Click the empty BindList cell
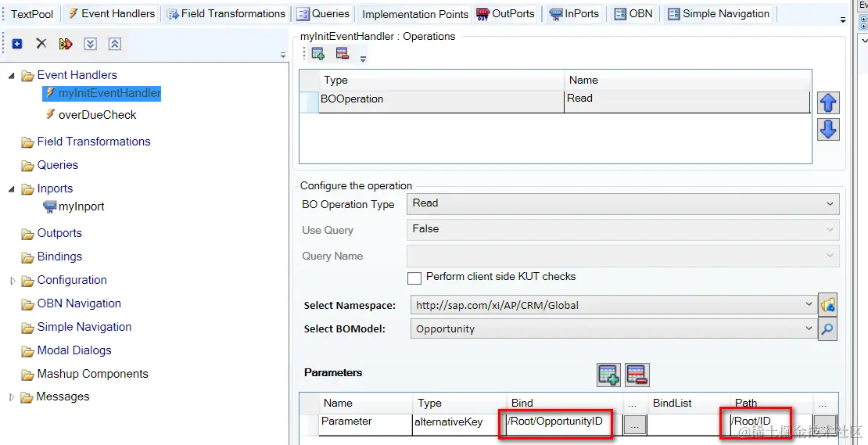 point(688,425)
